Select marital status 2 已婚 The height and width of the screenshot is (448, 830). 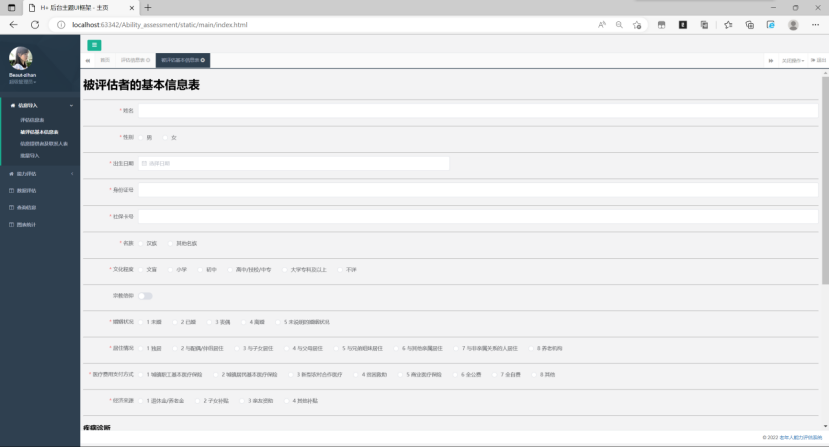point(176,322)
